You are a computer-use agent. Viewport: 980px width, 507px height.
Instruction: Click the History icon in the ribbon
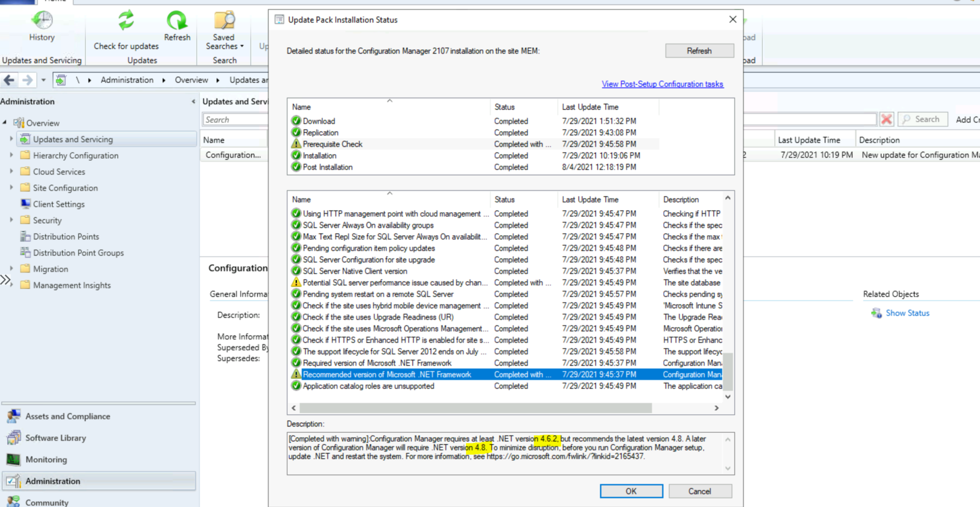tap(42, 21)
